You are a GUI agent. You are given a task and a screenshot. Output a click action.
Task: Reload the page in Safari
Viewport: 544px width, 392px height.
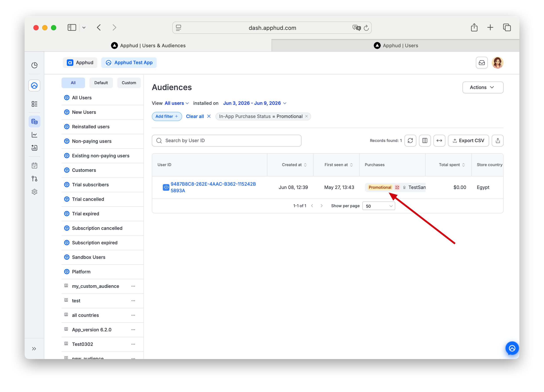tap(366, 28)
